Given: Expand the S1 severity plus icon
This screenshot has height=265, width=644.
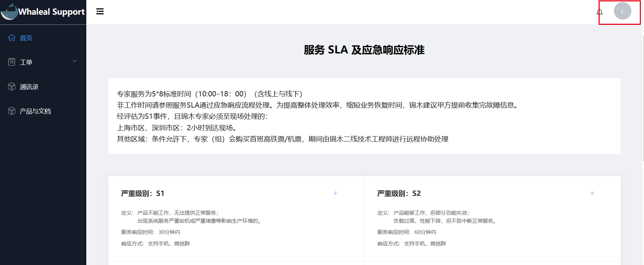Looking at the screenshot, I should (x=336, y=193).
